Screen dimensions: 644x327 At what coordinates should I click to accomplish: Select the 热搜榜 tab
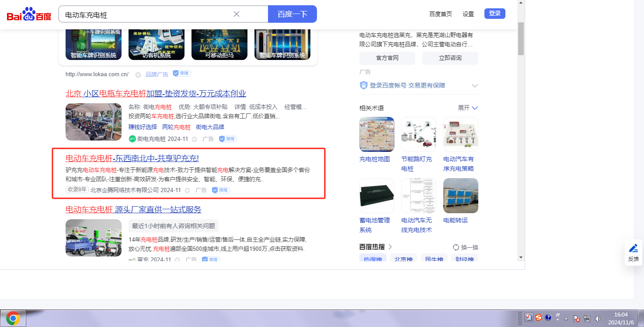373,258
